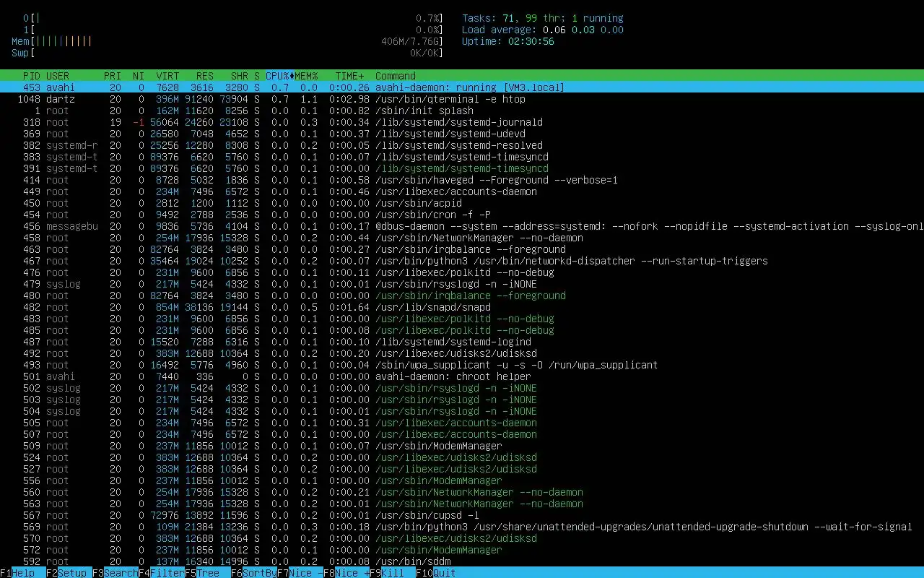This screenshot has width=924, height=578.
Task: Select the rsyslogd row with PID 479
Action: pyautogui.click(x=462, y=284)
